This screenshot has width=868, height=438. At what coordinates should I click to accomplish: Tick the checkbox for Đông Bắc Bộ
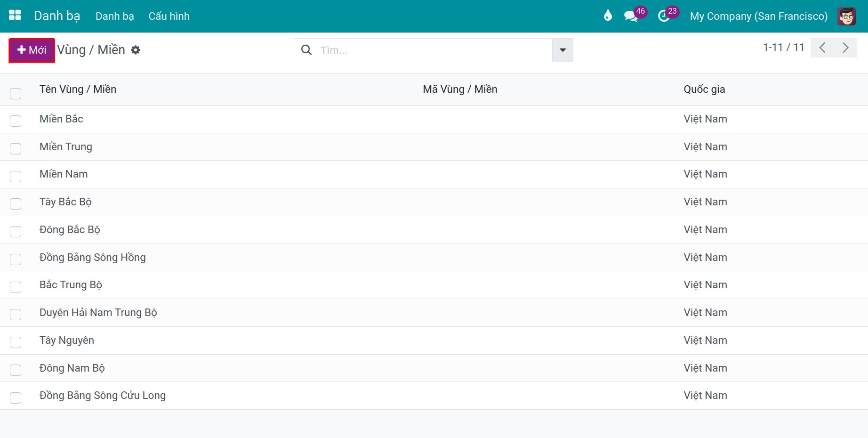pos(16,231)
